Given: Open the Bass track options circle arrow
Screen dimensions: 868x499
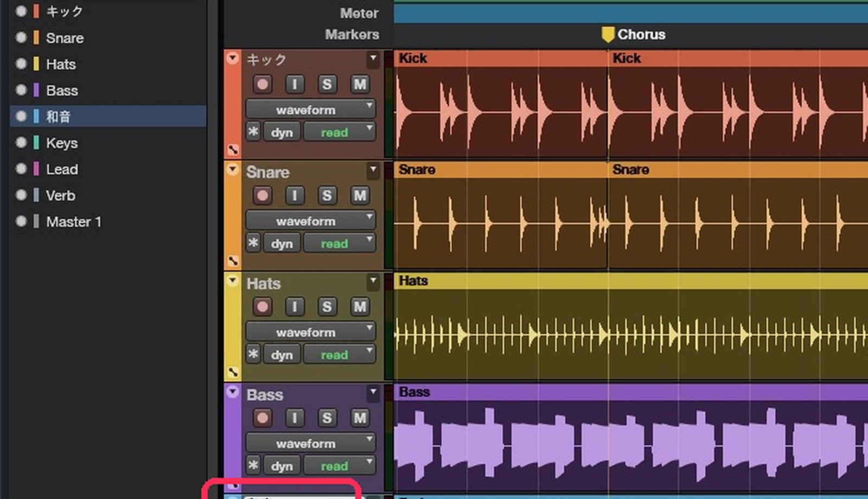Looking at the screenshot, I should (233, 392).
